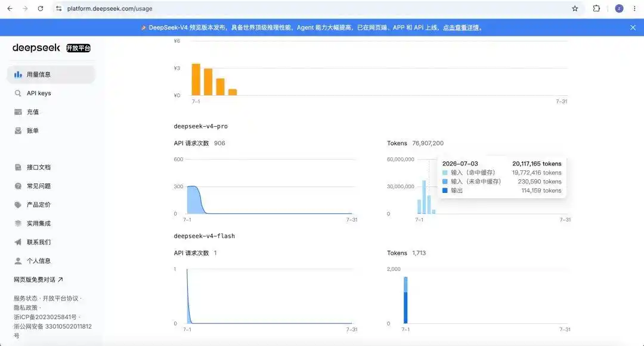Click the 开放平台 badge
644x346 pixels.
coord(79,48)
